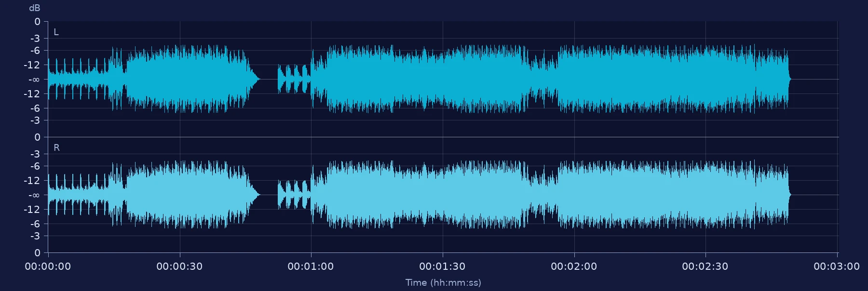
Task: Click the right channel -∞ center line label
Action: pos(34,195)
